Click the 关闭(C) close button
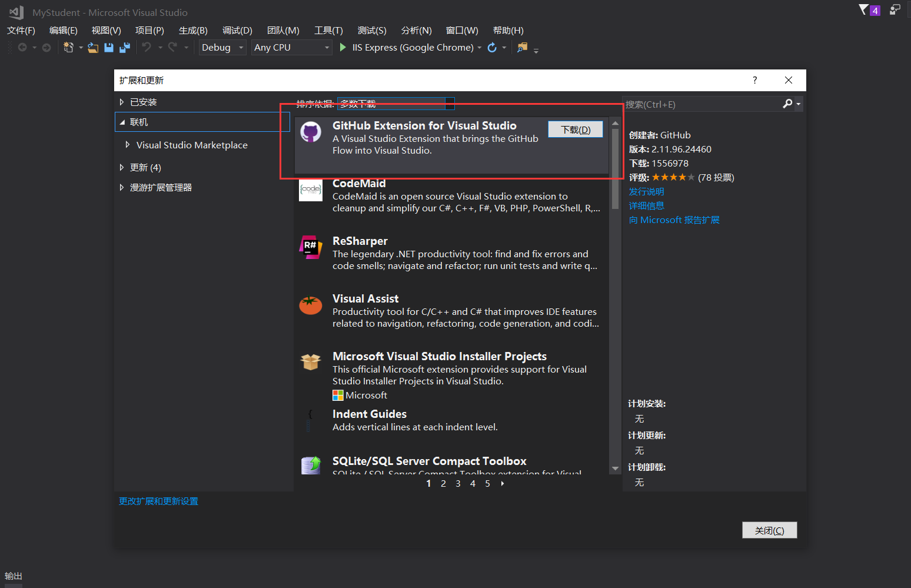Viewport: 911px width, 588px height. tap(769, 530)
